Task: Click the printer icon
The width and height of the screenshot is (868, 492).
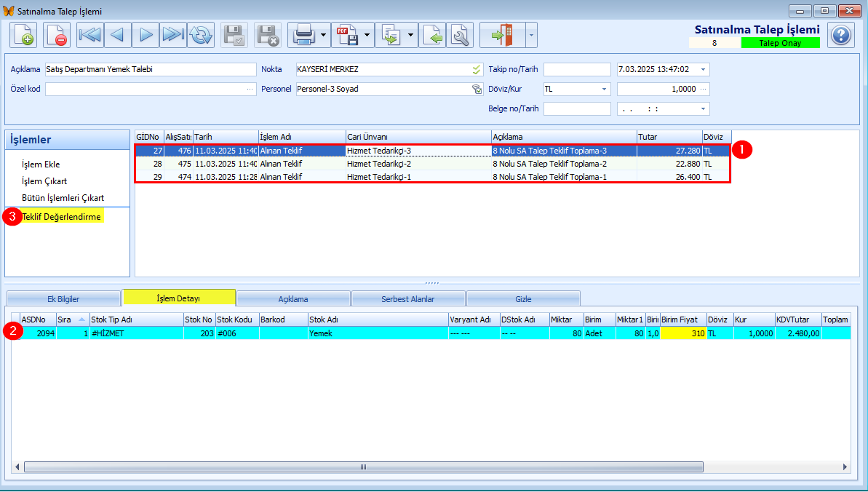Action: pos(303,36)
